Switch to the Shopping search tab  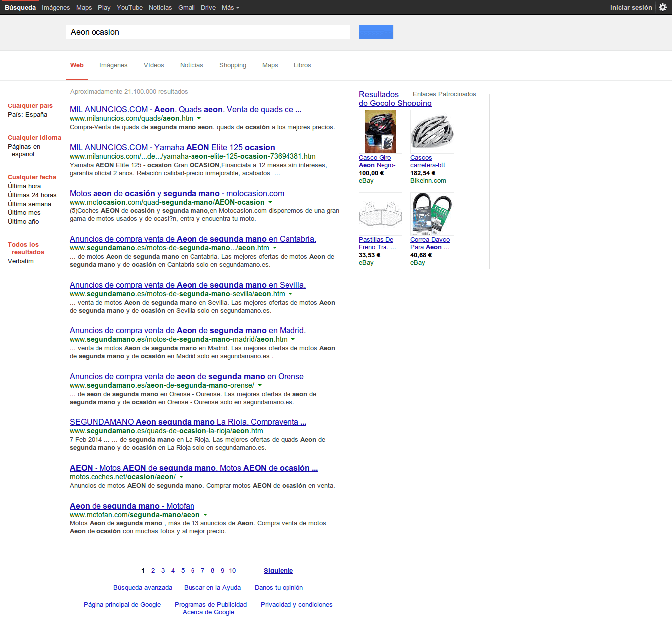[x=233, y=65]
